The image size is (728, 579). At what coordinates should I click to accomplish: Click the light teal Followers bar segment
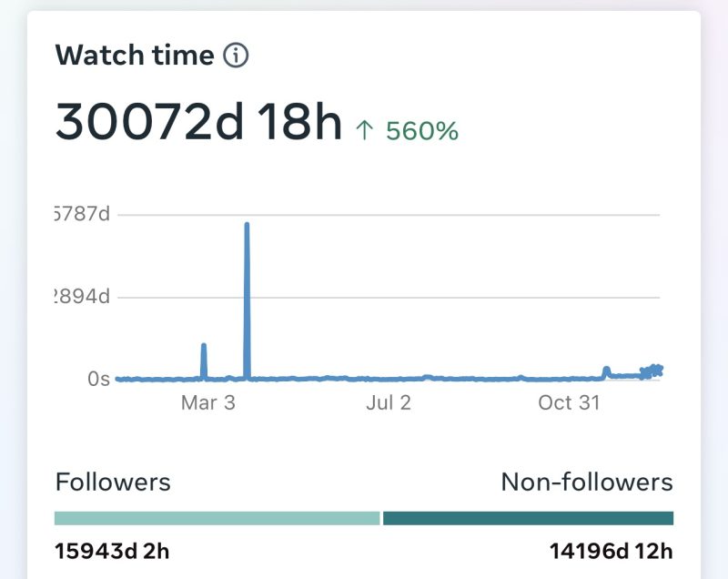(x=217, y=518)
